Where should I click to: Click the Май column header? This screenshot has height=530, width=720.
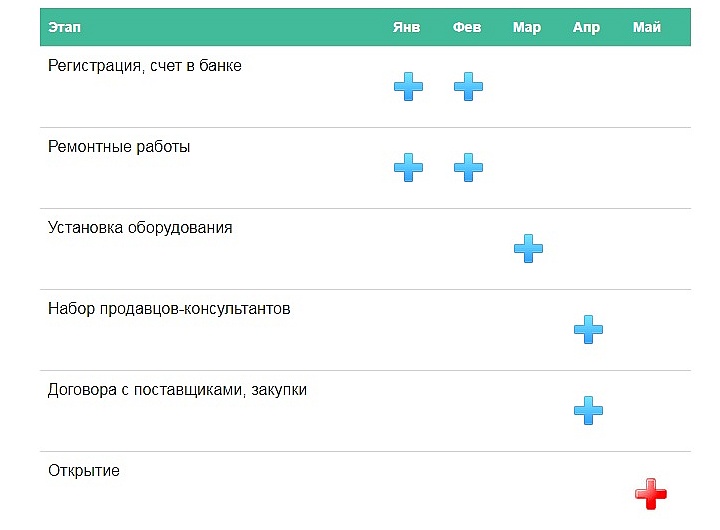[647, 27]
